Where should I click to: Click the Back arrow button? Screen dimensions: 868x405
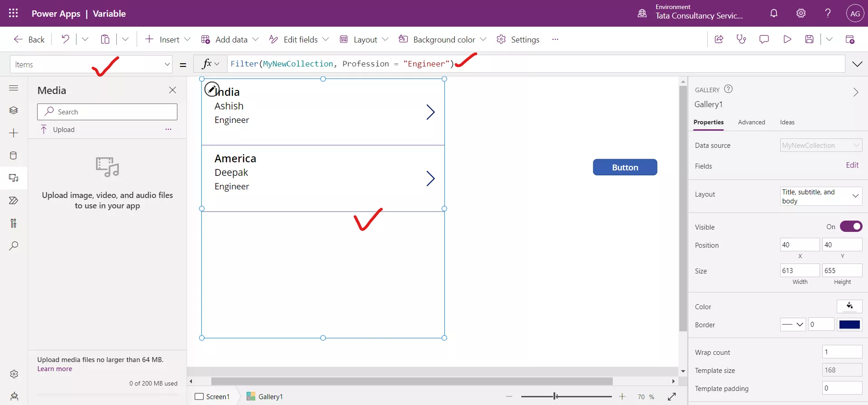pyautogui.click(x=29, y=39)
